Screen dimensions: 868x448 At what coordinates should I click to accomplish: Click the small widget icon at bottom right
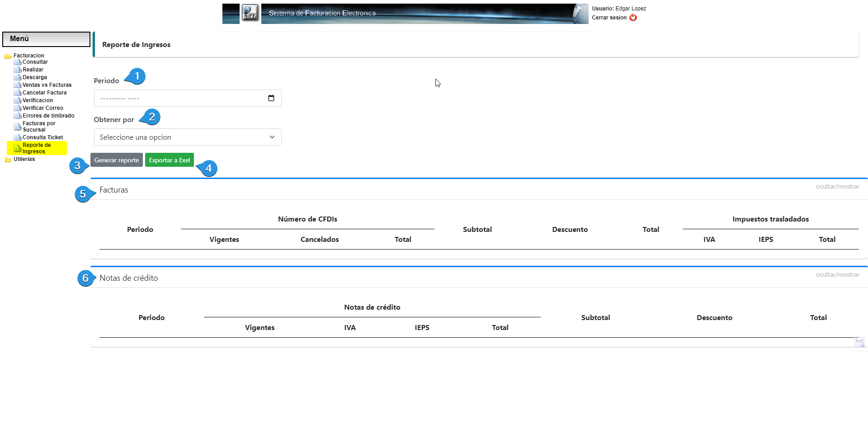coord(859,341)
